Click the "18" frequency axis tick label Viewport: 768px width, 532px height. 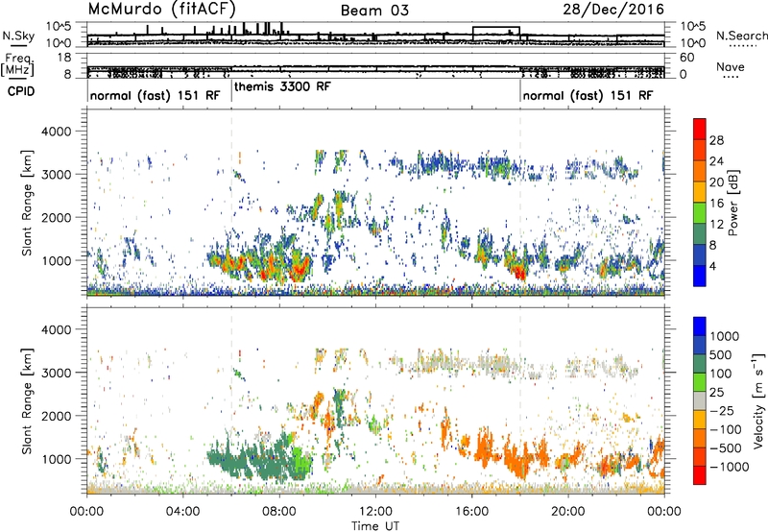[x=64, y=58]
